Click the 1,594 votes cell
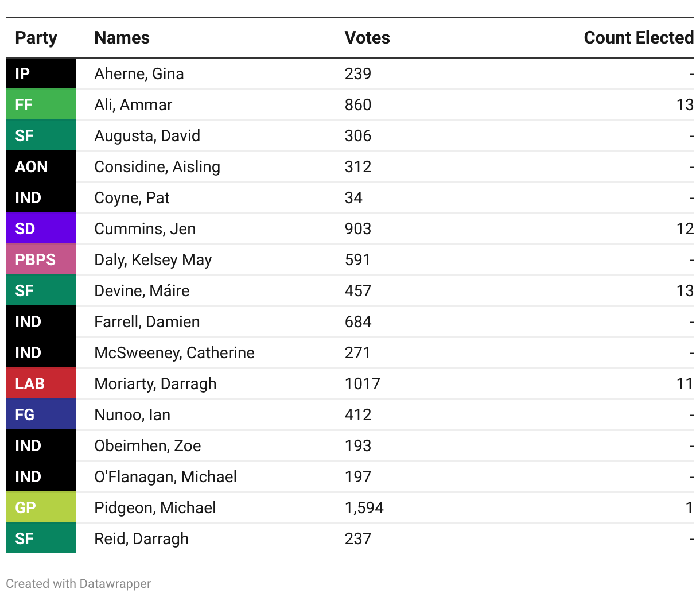This screenshot has width=700, height=597. click(x=364, y=507)
